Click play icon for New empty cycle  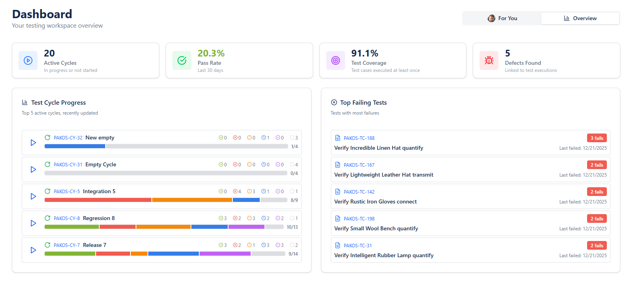(x=33, y=143)
